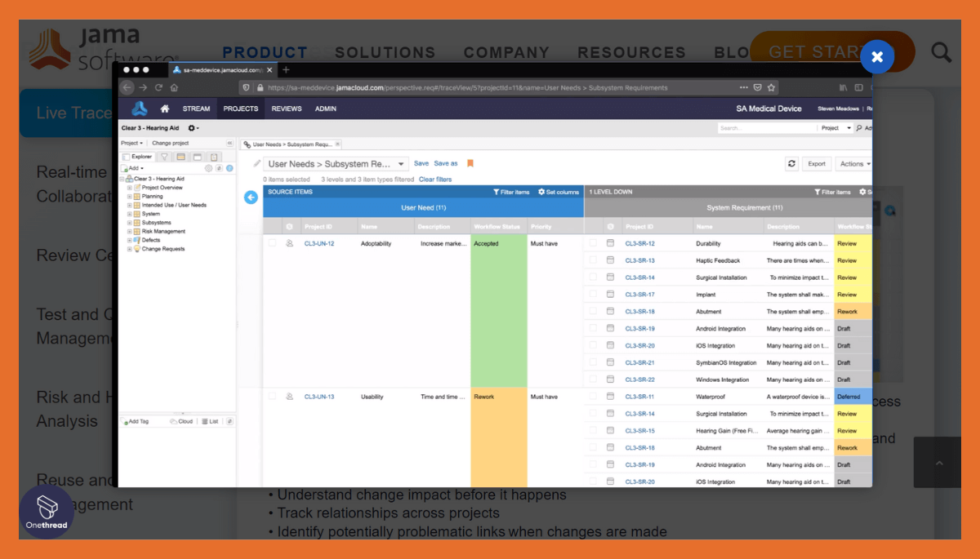Screen dimensions: 980x559
Task: Open the gear settings next to Clear 3 - Hearing Aid
Action: click(x=191, y=128)
